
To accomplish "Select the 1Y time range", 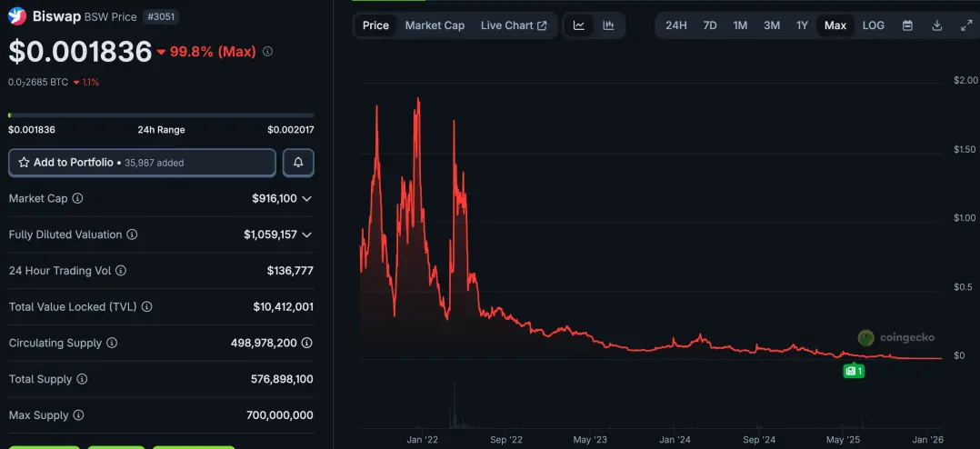I will [802, 25].
